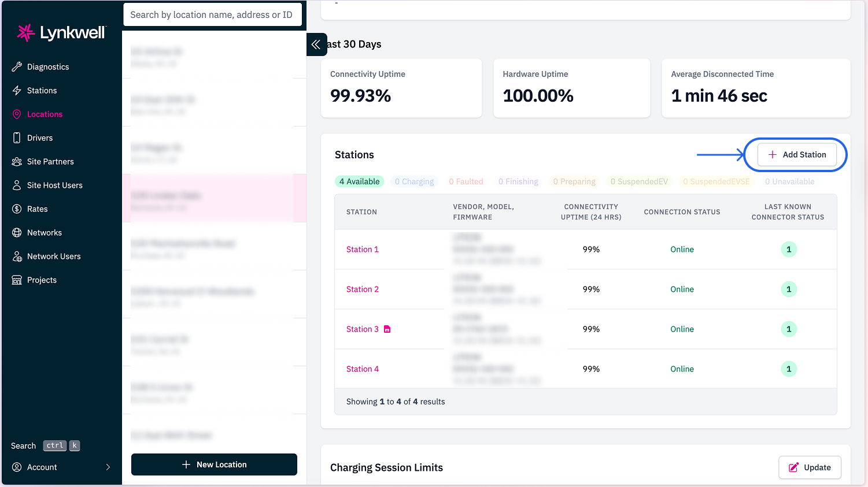This screenshot has width=868, height=487.
Task: Focus the location search field
Action: click(x=212, y=15)
